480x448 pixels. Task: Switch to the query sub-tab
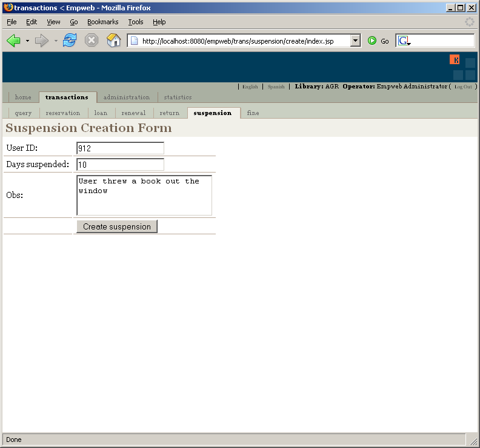[x=23, y=113]
